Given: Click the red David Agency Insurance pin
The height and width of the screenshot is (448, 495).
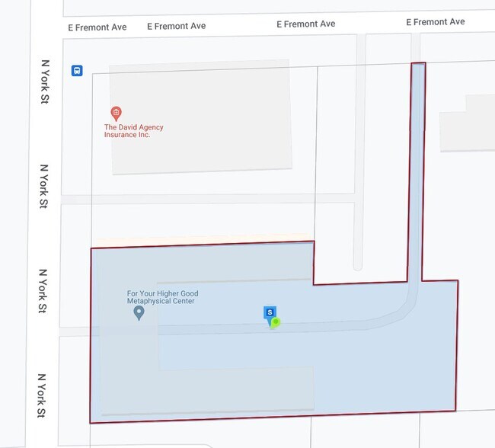Looking at the screenshot, I should click(115, 113).
